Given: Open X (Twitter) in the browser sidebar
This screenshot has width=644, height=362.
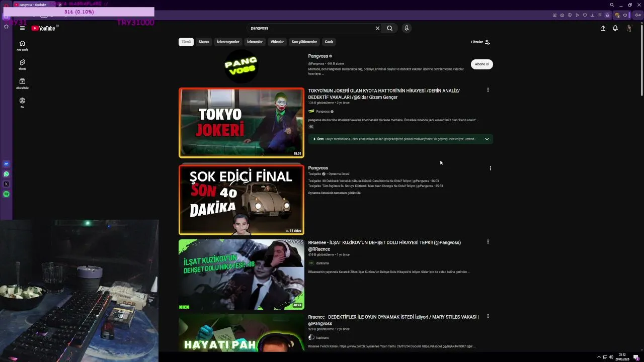Looking at the screenshot, I should click(x=7, y=184).
